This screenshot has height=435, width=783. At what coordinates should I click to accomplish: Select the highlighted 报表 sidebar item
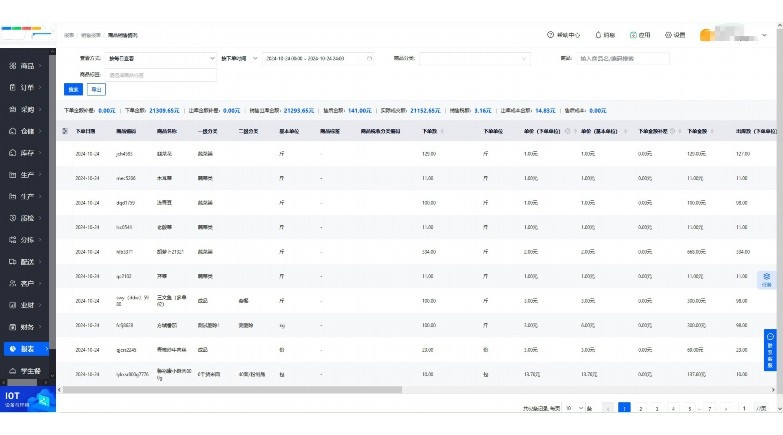pyautogui.click(x=26, y=349)
